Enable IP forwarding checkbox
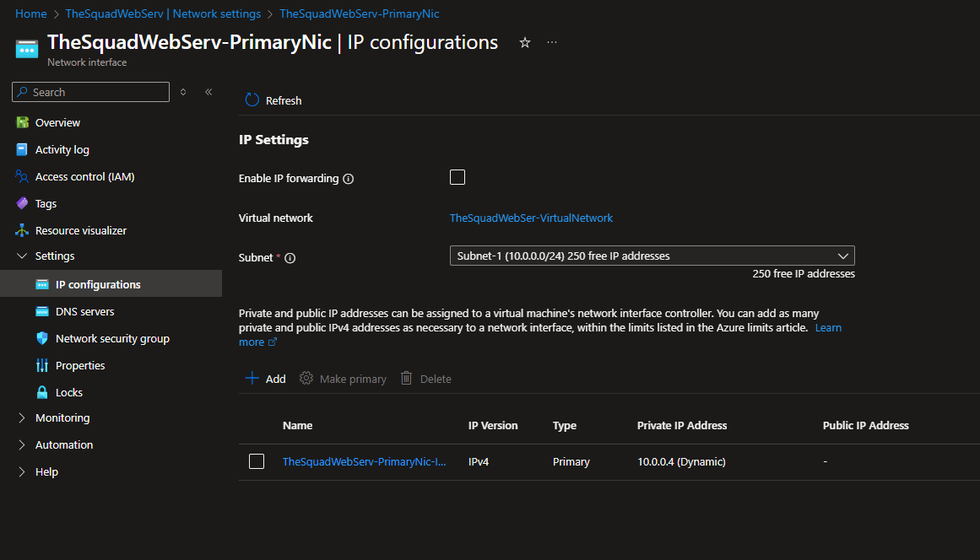 (x=458, y=177)
